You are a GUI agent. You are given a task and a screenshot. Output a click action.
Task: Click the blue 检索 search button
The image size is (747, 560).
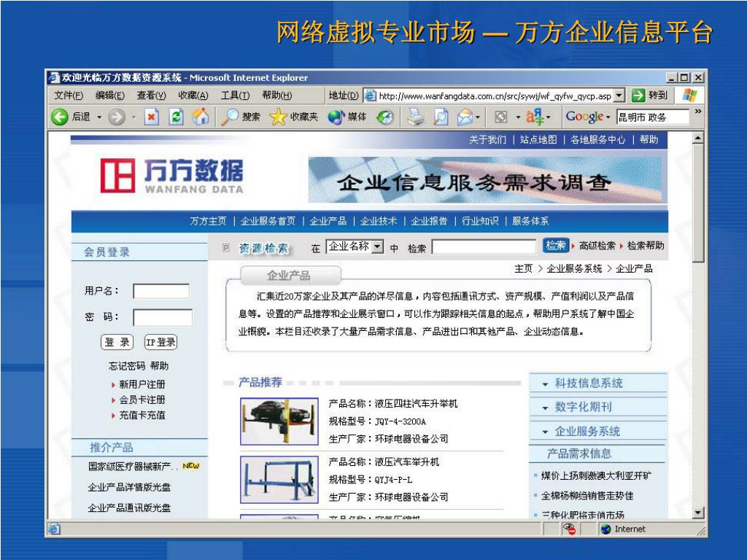click(555, 245)
